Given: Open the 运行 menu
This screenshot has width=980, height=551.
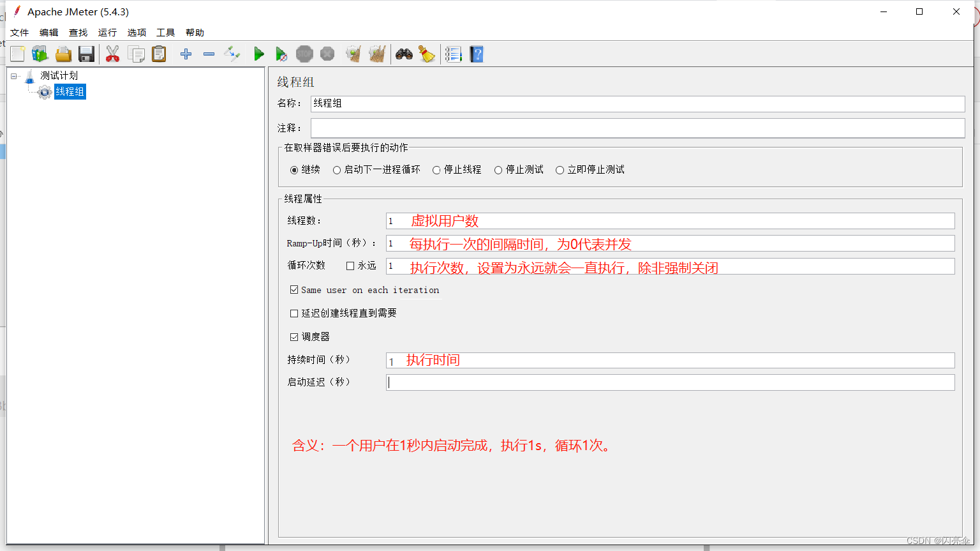Looking at the screenshot, I should click(x=108, y=33).
